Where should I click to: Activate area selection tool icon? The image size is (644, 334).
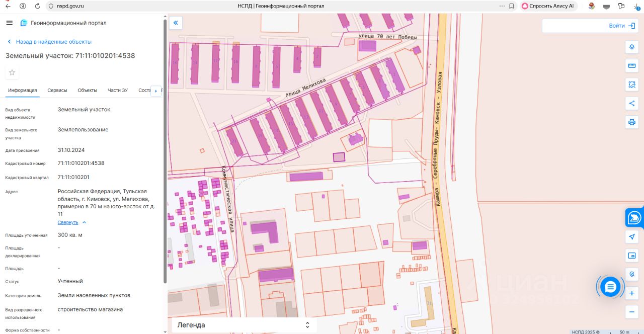pyautogui.click(x=632, y=85)
